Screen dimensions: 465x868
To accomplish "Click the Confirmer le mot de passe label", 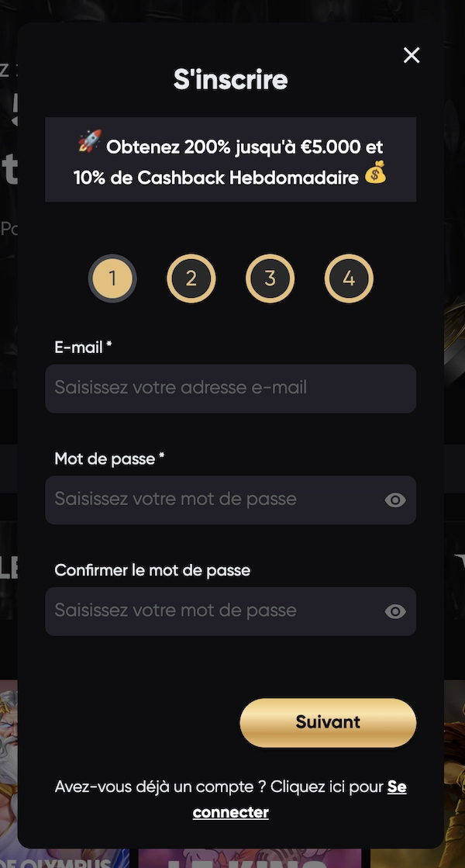I will point(152,570).
